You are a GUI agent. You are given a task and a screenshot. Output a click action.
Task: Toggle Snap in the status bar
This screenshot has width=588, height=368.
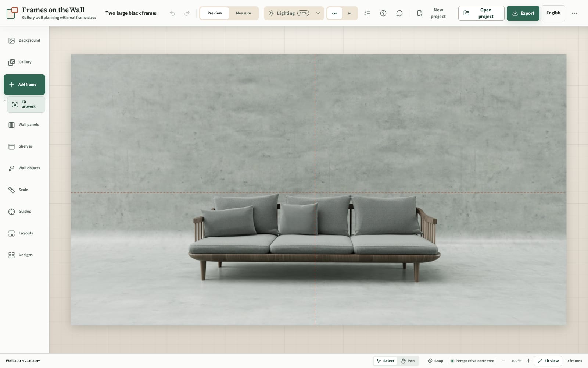tap(435, 361)
